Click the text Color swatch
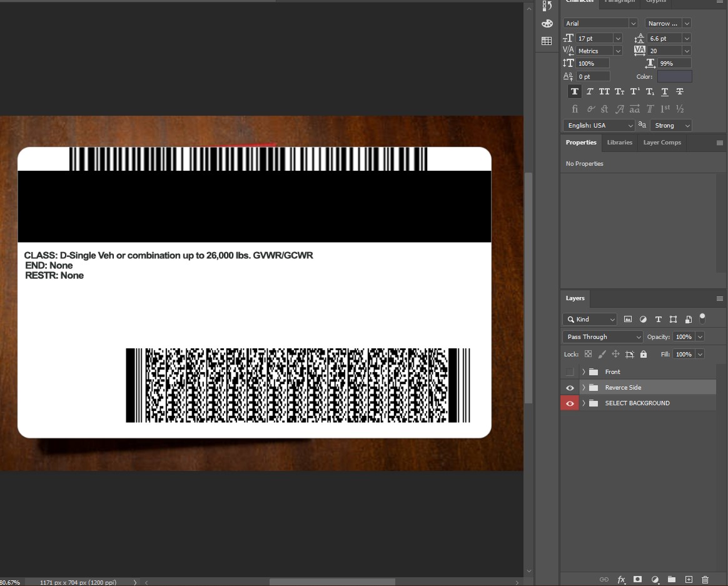 coord(675,77)
